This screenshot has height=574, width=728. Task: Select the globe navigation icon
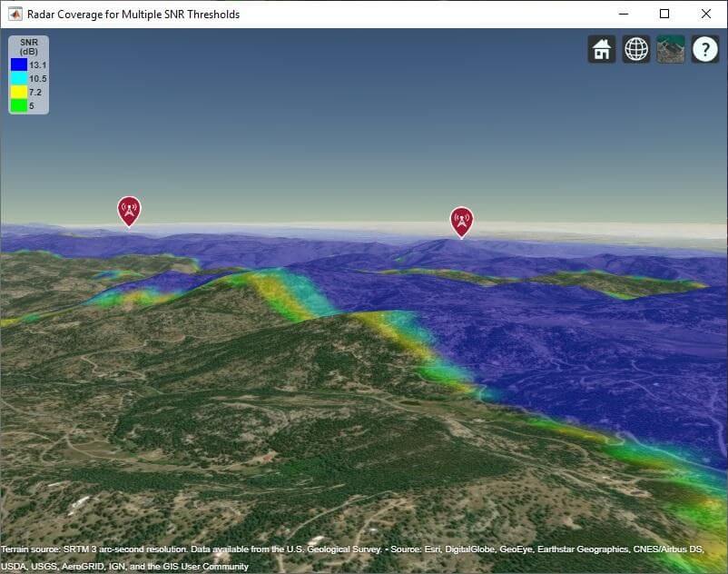coord(635,49)
